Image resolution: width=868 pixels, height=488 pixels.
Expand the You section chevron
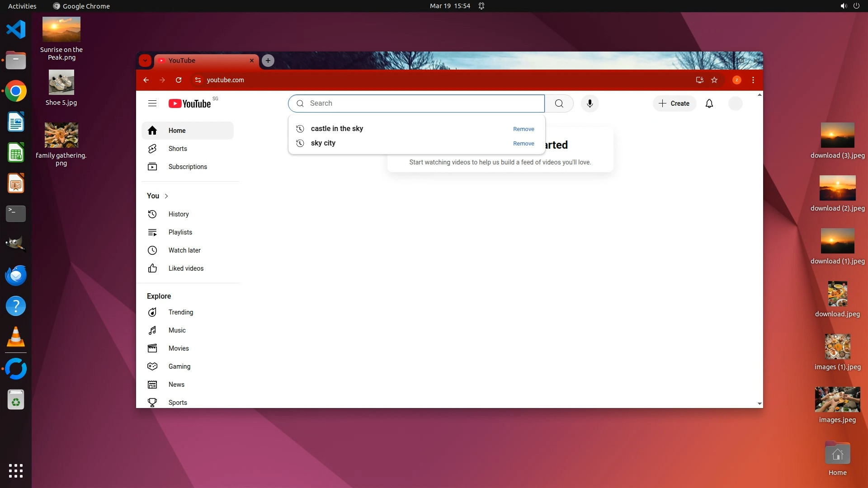pos(166,196)
